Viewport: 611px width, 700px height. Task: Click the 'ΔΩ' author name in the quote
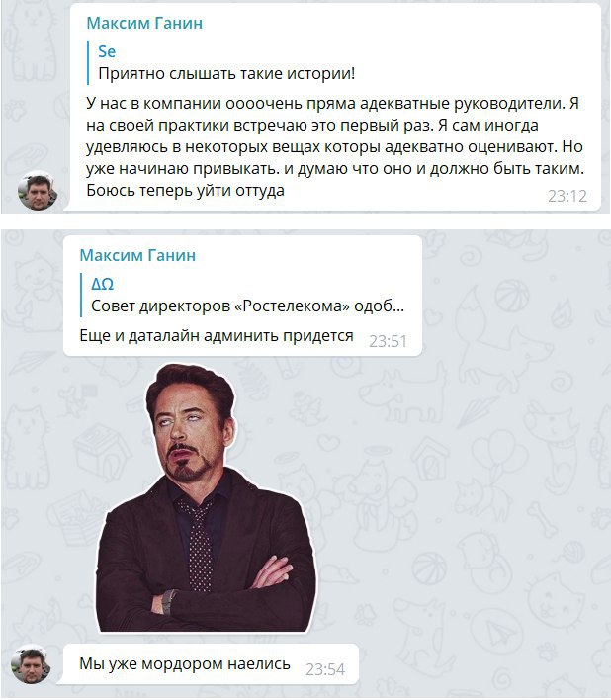[102, 284]
